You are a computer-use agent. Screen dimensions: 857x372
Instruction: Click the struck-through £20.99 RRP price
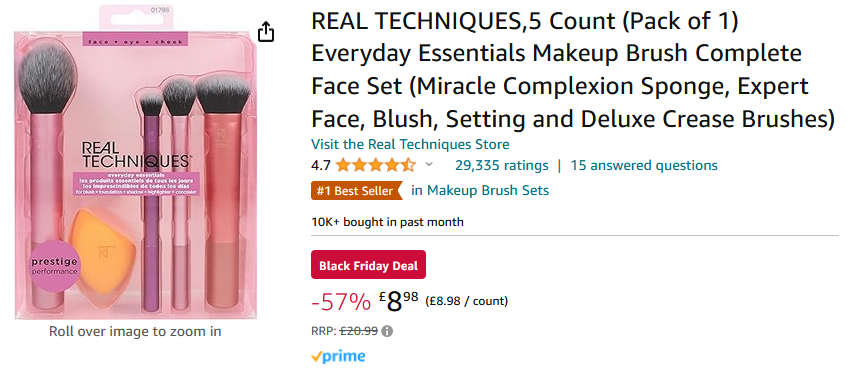pyautogui.click(x=359, y=331)
